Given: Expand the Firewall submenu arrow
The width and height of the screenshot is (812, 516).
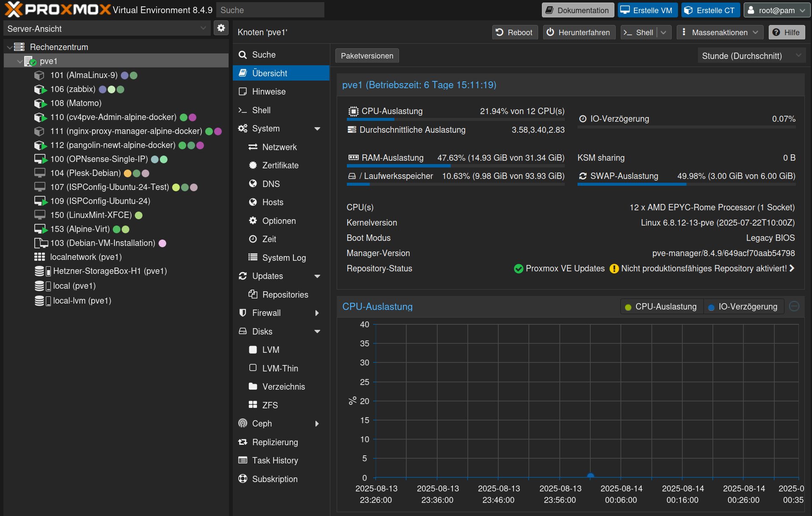Looking at the screenshot, I should click(317, 313).
